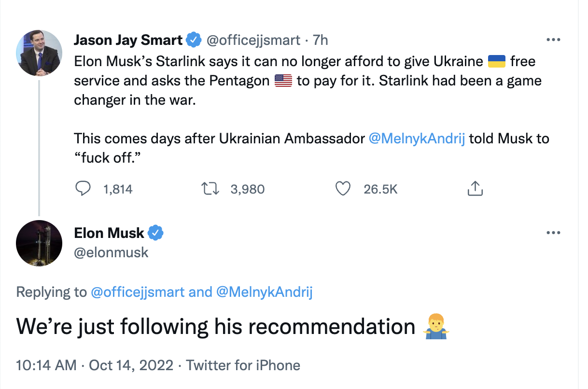Click the @elonmusk handle
Viewport: 588px width, 389px height.
111,252
